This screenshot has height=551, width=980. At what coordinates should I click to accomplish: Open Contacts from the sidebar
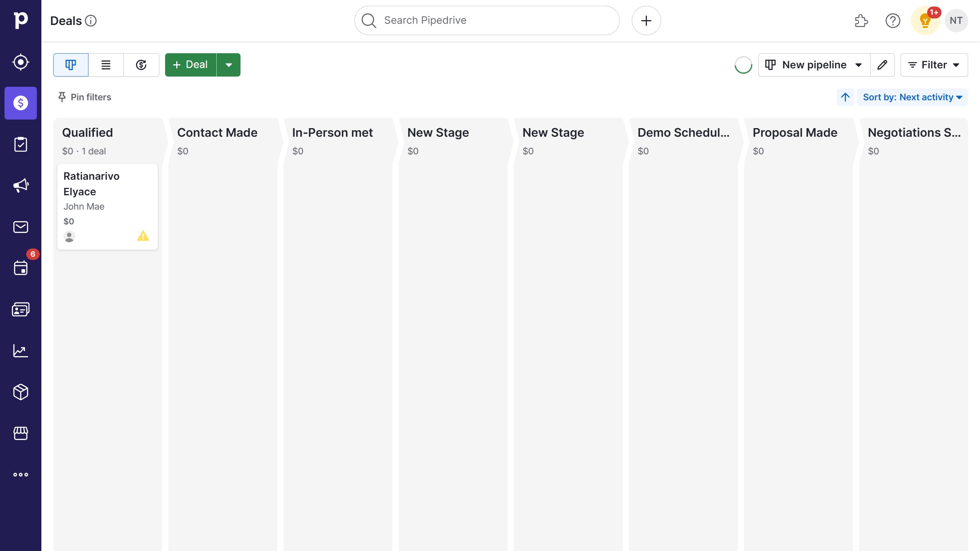click(20, 309)
